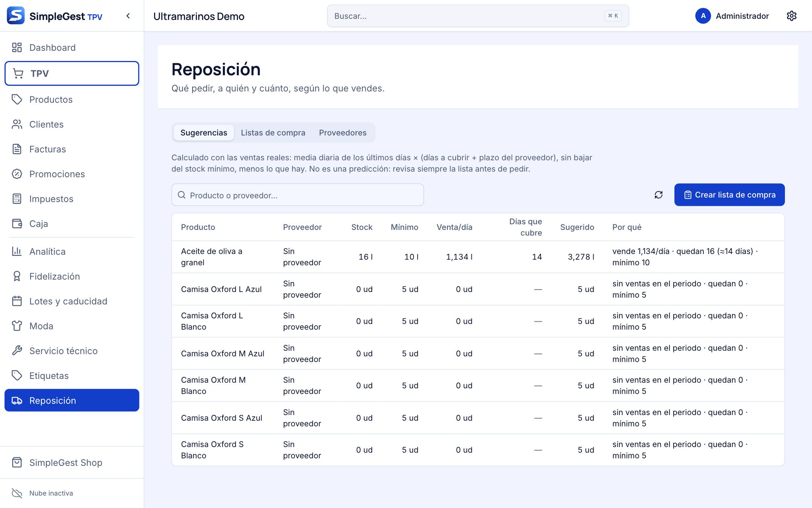Open the settings gear icon
This screenshot has width=812, height=508.
pyautogui.click(x=791, y=16)
